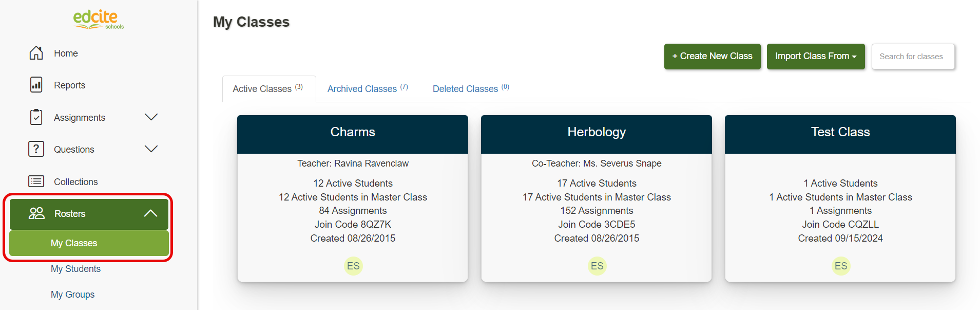
Task: Click the Home house icon
Action: [x=36, y=53]
